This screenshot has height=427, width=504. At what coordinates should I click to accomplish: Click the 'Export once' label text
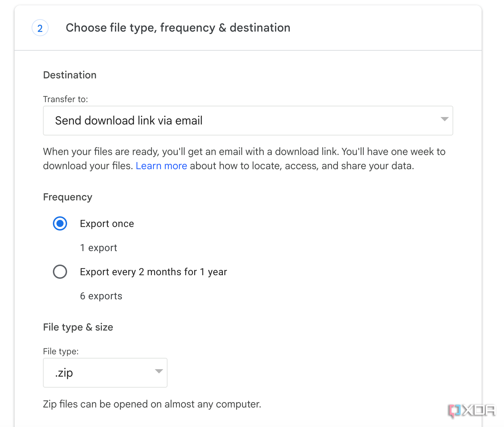point(107,224)
